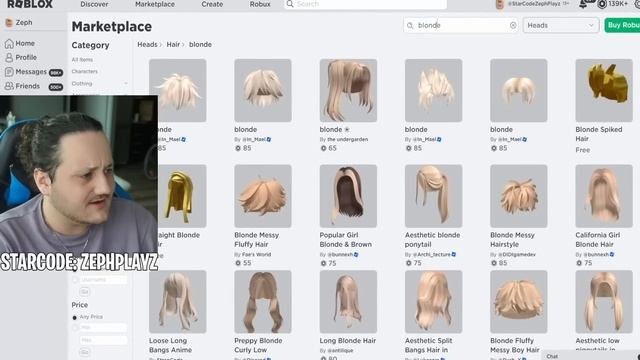Image resolution: width=640 pixels, height=360 pixels.
Task: Click the marketplace search magnifier icon
Action: pyautogui.click(x=410, y=25)
